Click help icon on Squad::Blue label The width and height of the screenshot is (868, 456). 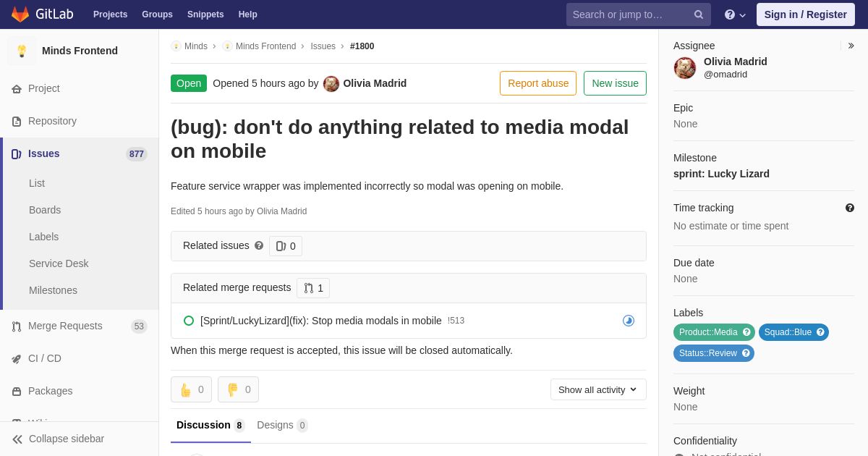click(x=820, y=332)
